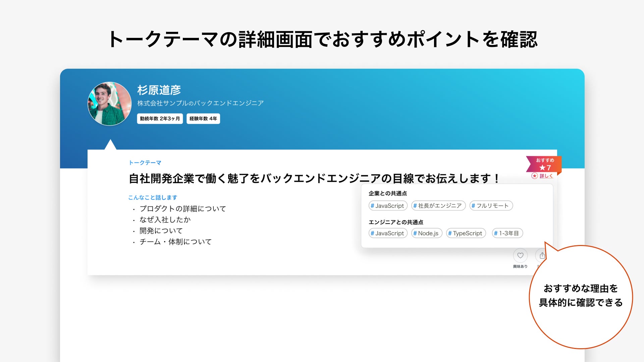This screenshot has width=644, height=362.
Task: Open 杉原道彦's profile photo
Action: pyautogui.click(x=110, y=104)
